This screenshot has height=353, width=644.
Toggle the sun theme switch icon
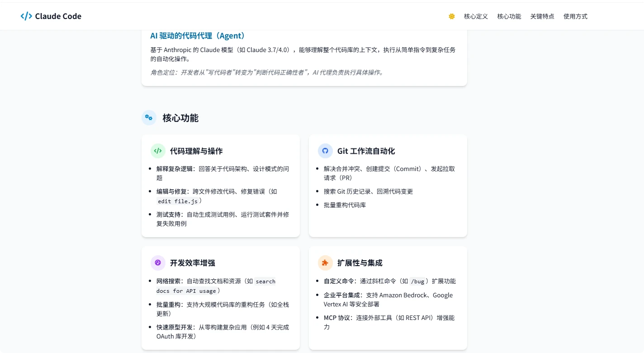tap(452, 16)
